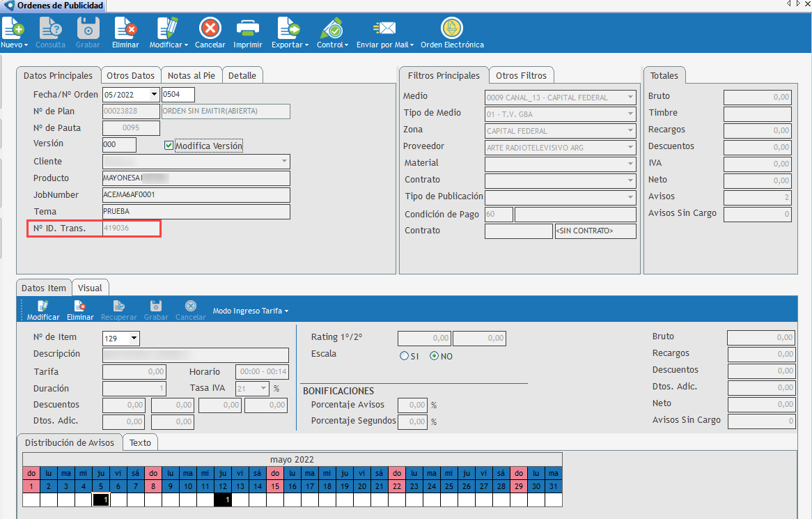This screenshot has width=812, height=519.
Task: Click the Imprimir printer icon
Action: pyautogui.click(x=247, y=29)
